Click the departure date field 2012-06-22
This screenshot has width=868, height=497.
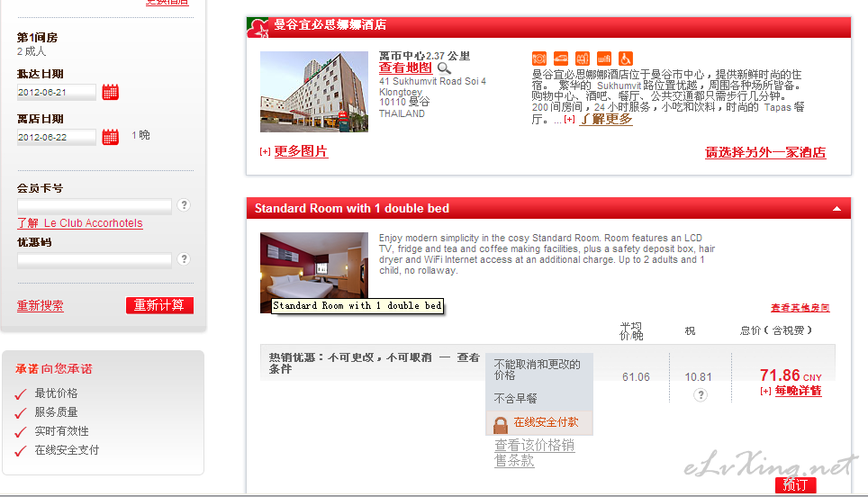click(56, 137)
